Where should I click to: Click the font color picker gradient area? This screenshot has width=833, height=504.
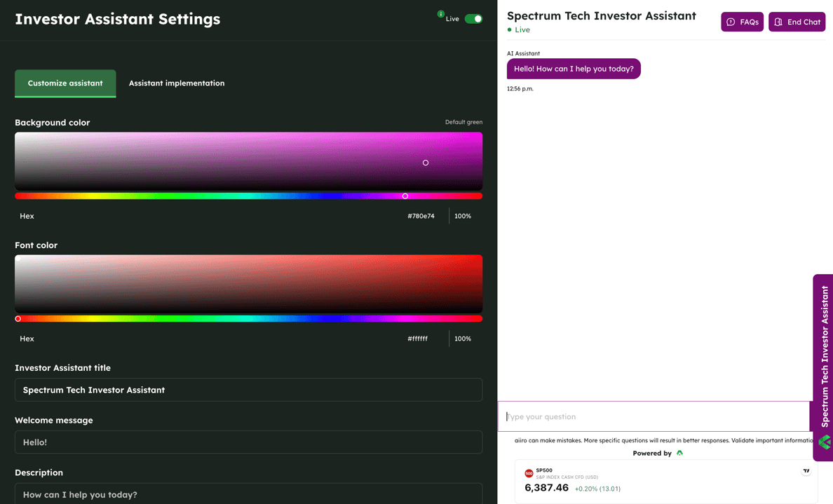[248, 283]
